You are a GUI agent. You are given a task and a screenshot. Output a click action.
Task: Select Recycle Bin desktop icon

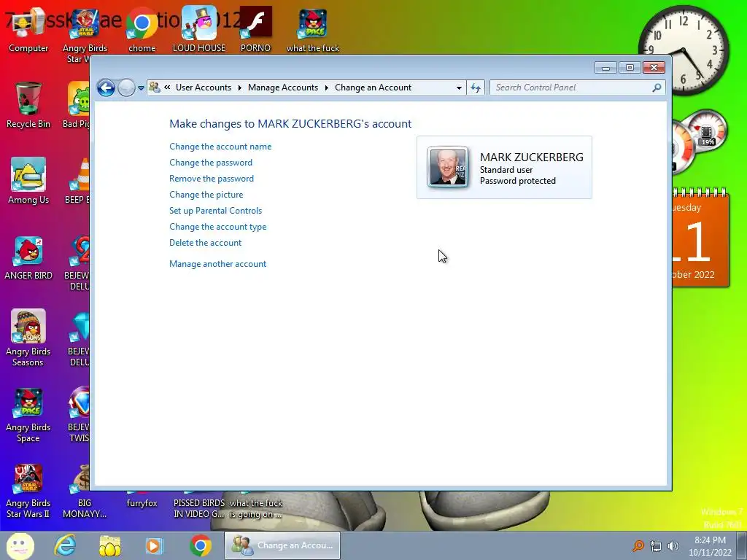pyautogui.click(x=28, y=106)
